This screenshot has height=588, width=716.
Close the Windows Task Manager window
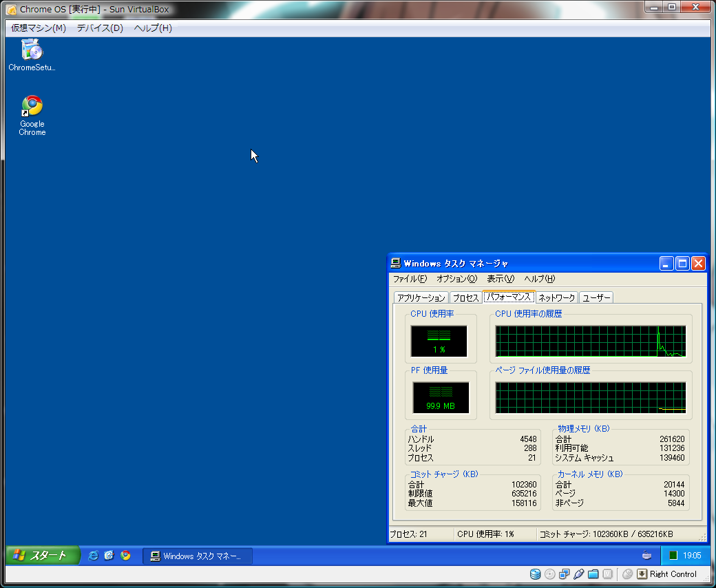tap(698, 264)
